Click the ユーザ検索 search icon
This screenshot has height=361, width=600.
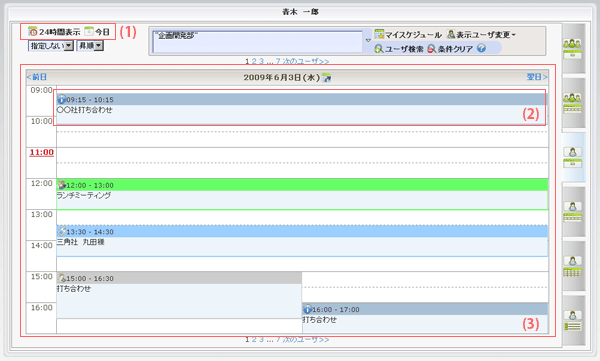point(378,49)
